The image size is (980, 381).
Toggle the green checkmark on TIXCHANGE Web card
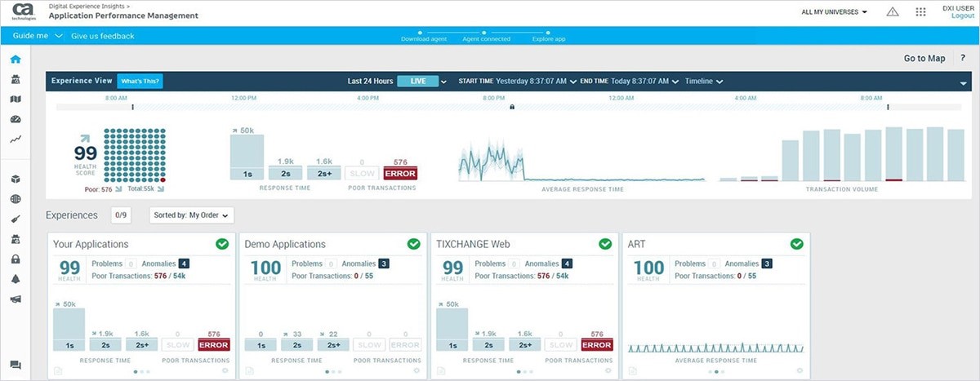pyautogui.click(x=605, y=244)
